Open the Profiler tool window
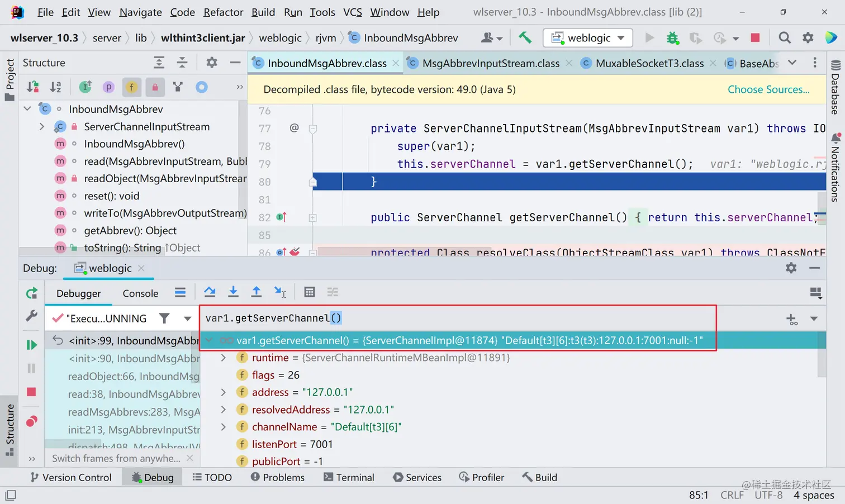The width and height of the screenshot is (845, 504). [481, 477]
